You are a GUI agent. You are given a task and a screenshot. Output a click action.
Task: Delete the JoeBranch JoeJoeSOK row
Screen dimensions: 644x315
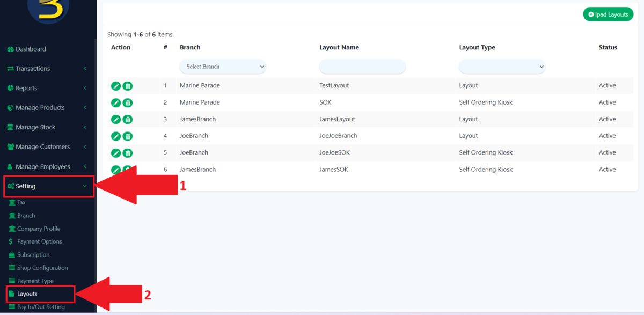tap(127, 152)
